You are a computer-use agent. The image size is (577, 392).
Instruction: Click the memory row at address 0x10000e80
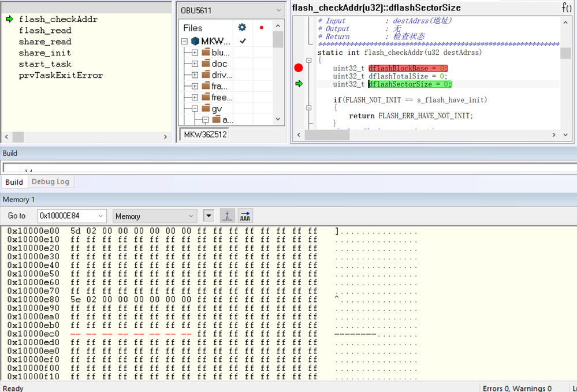click(x=211, y=299)
